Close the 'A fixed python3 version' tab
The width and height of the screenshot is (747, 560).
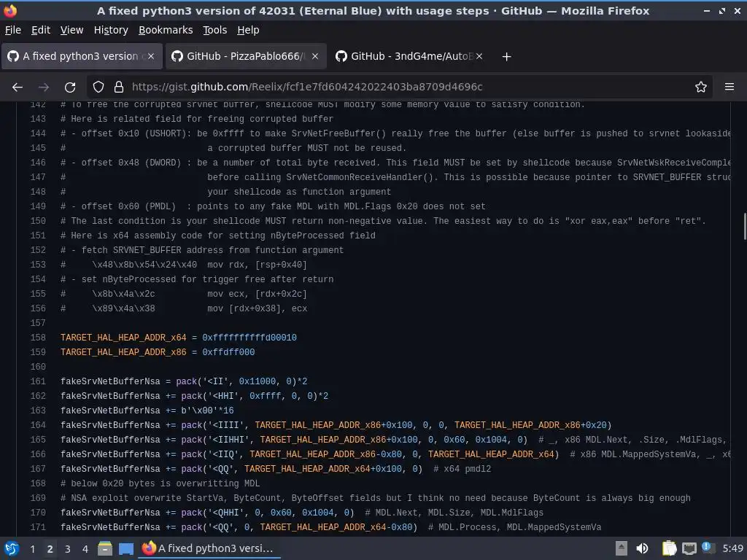151,56
